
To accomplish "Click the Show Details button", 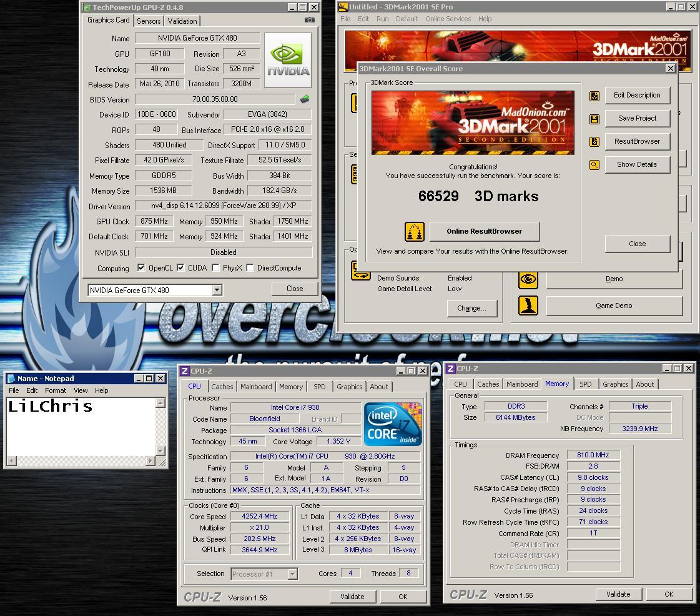I will tap(637, 164).
